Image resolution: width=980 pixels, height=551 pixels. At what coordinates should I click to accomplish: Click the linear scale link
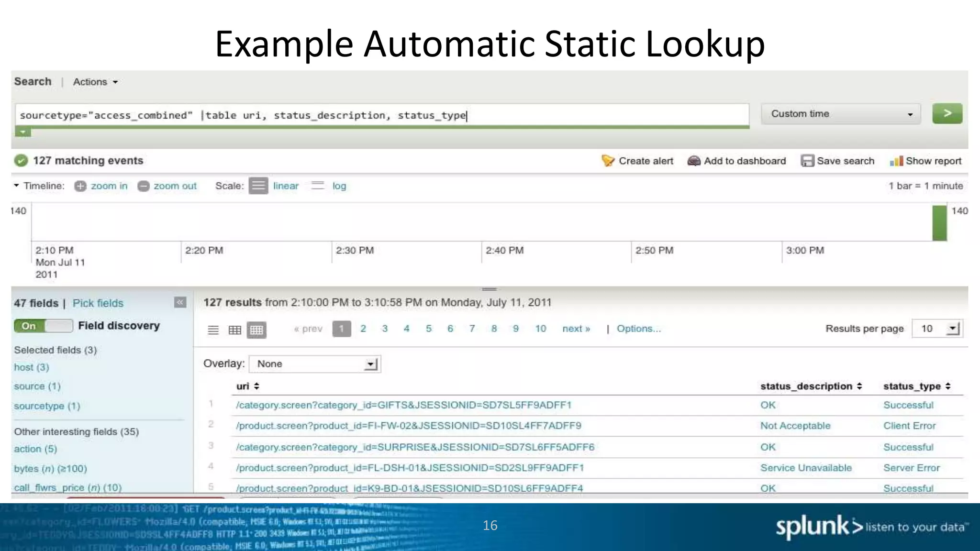pos(286,186)
